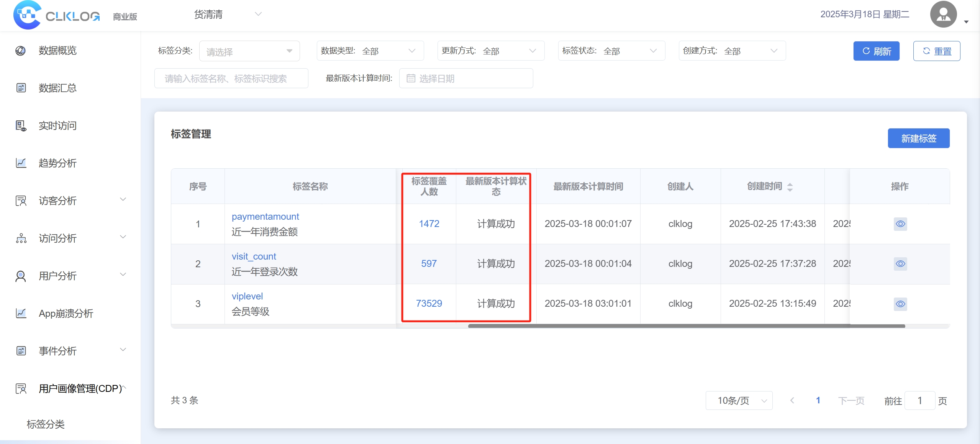Open the 标签分类 dropdown
Viewport: 980px width, 444px height.
[249, 51]
